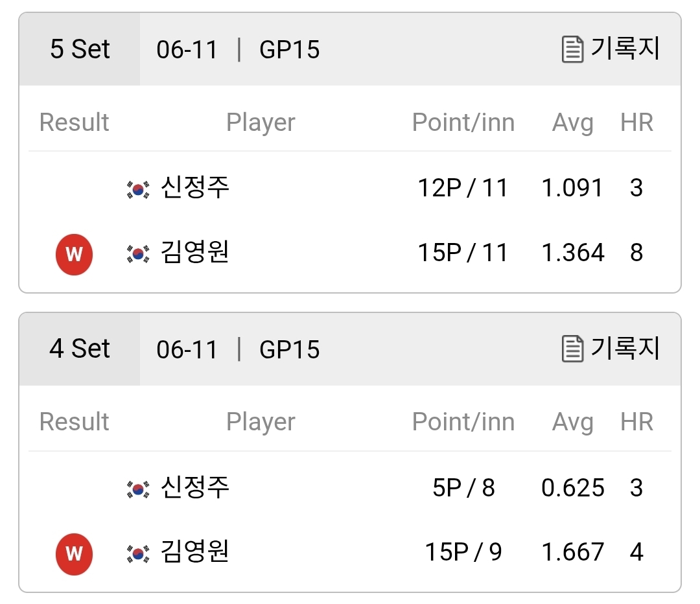Select player 김영원 in the 5 Set table

[x=194, y=252]
